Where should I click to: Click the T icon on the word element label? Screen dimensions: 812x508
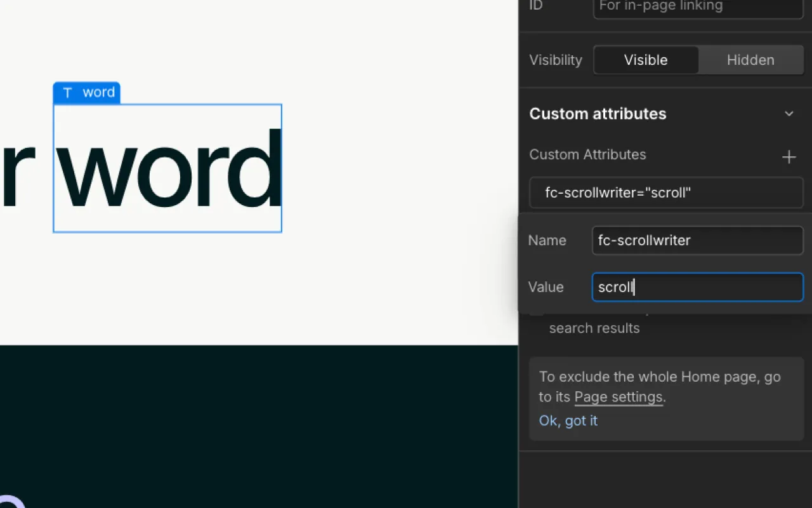(67, 93)
